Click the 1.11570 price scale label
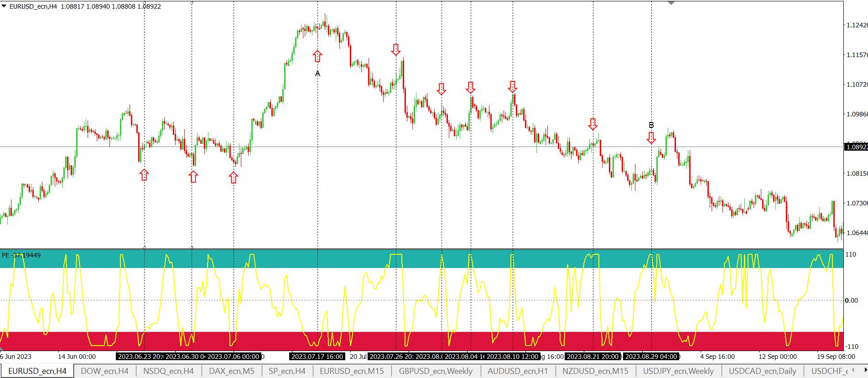Viewport: 868px width, 378px height. (x=857, y=55)
